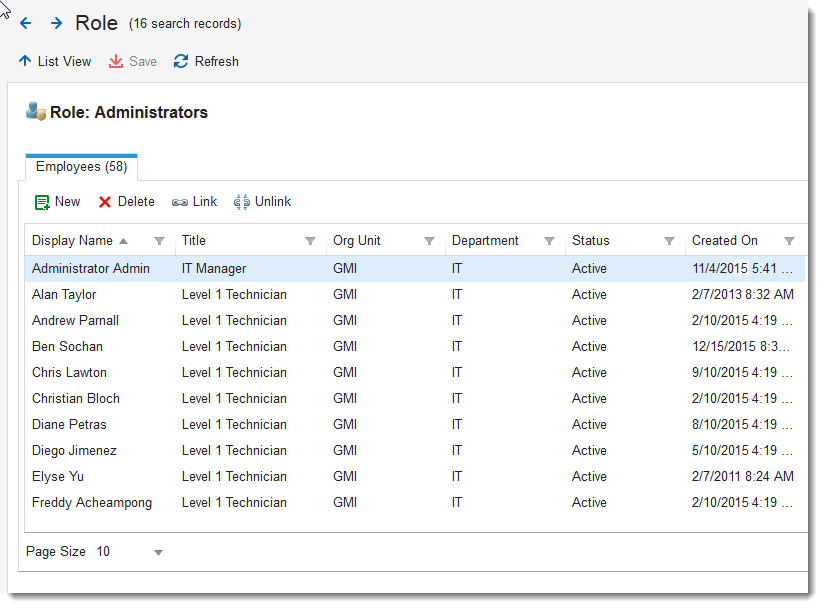The image size is (823, 608).
Task: Open the Display Name column filter
Action: click(159, 241)
